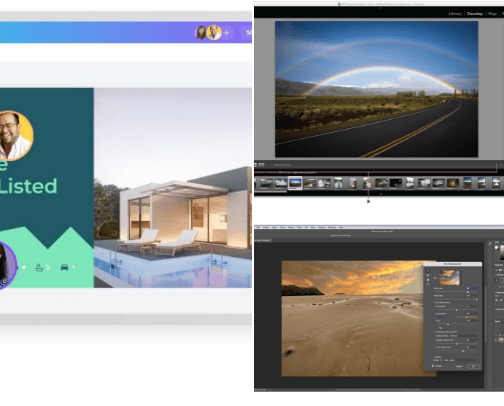Collapse the Foreground Adjustments section
This screenshot has width=504, height=406.
[x=434, y=332]
